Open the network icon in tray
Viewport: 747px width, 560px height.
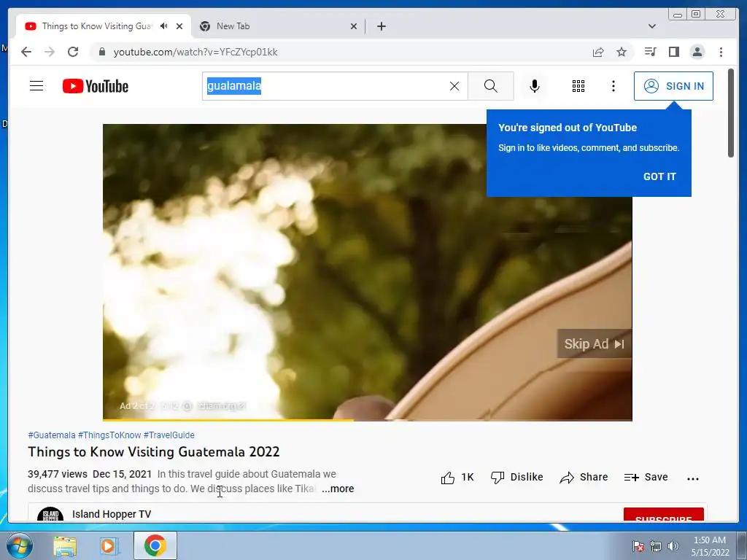[656, 546]
